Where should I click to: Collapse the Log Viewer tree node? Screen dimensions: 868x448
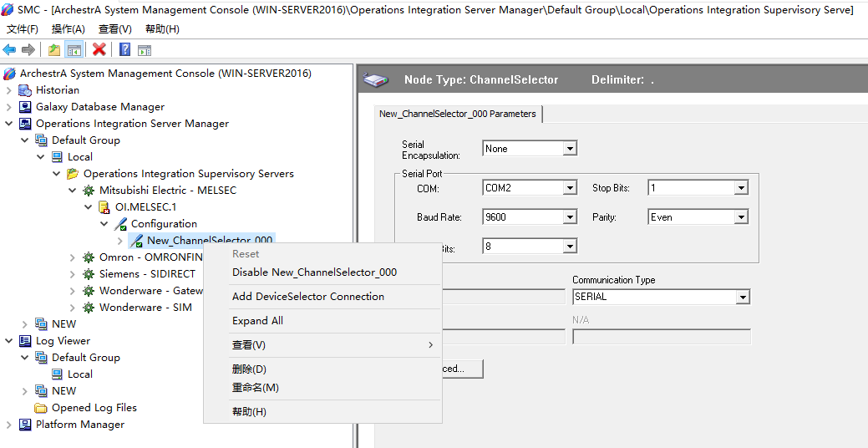9,341
